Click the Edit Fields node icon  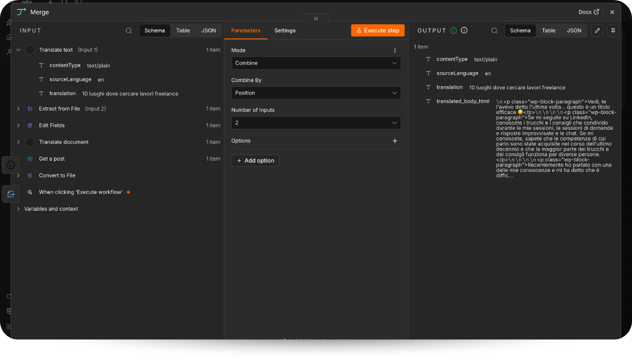point(30,125)
